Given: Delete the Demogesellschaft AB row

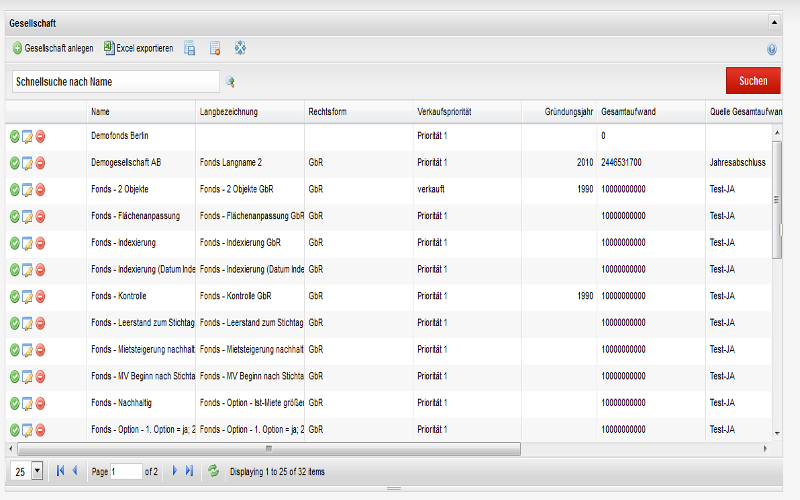Looking at the screenshot, I should [x=40, y=163].
